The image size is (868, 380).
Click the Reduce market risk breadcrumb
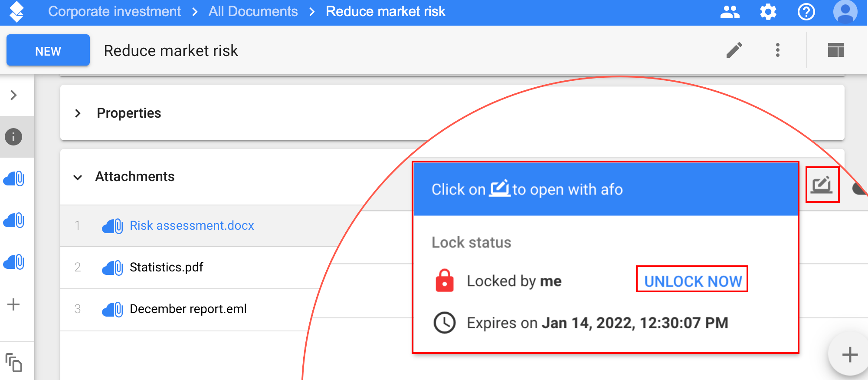pos(386,12)
